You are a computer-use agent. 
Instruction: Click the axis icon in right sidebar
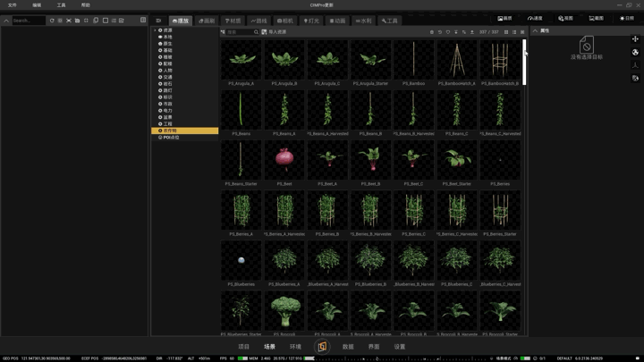click(x=635, y=65)
